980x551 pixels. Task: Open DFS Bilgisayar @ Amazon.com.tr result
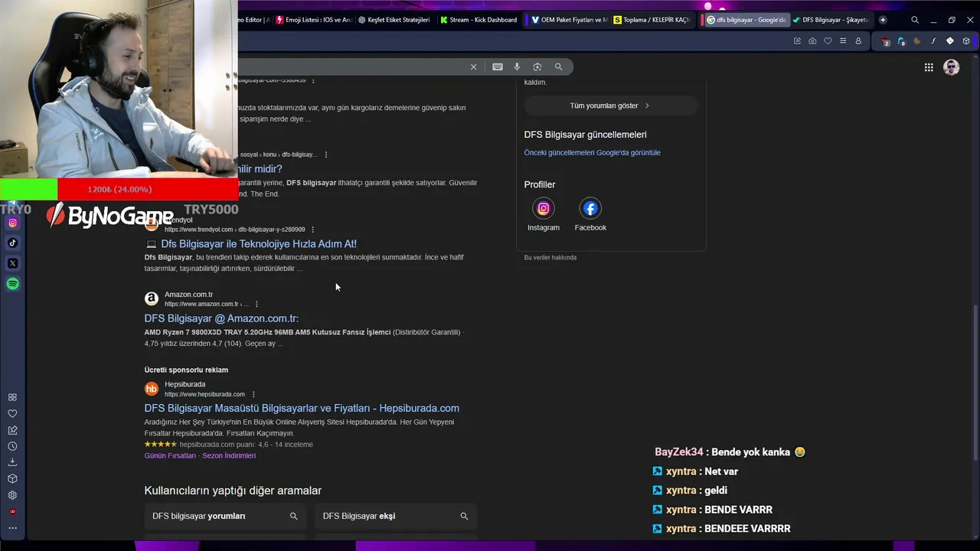pos(221,318)
